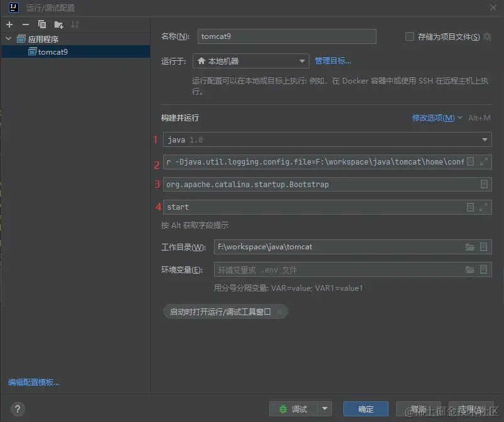Open the 调试 button dropdown arrow

(324, 409)
